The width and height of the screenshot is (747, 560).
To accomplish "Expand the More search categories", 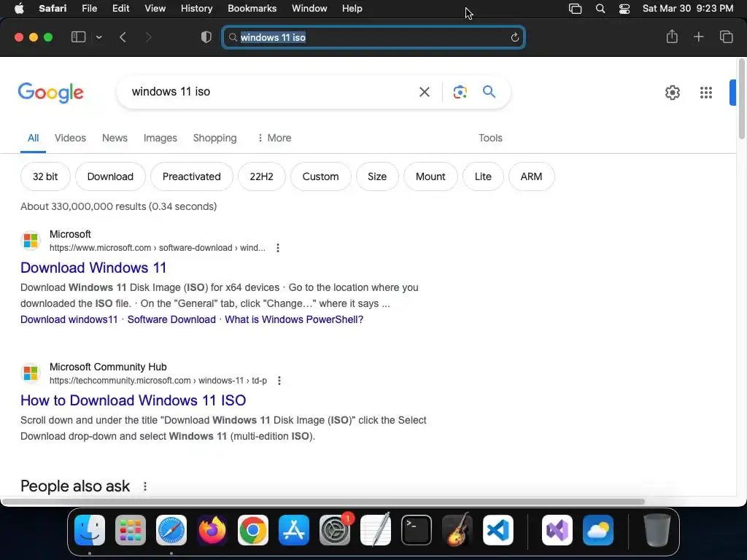I will [274, 138].
